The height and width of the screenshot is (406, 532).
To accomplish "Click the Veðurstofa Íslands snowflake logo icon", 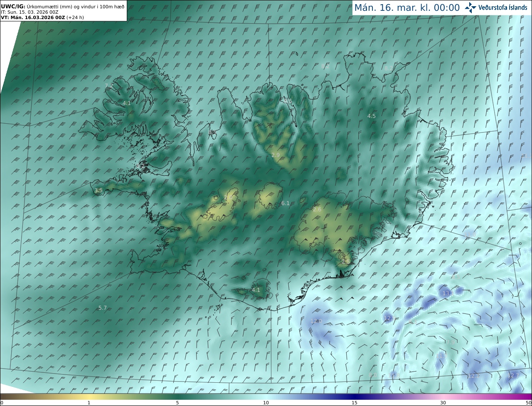I will [x=470, y=7].
